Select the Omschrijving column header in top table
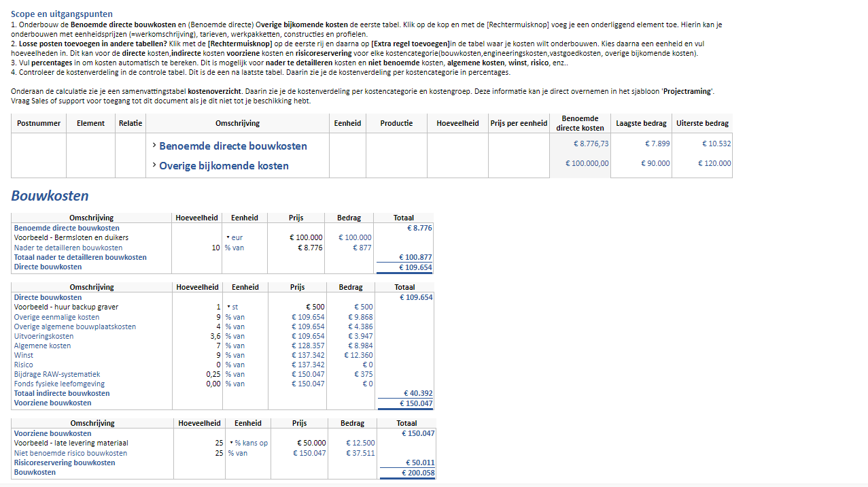Viewport: 868px width, 487px height. [x=237, y=123]
